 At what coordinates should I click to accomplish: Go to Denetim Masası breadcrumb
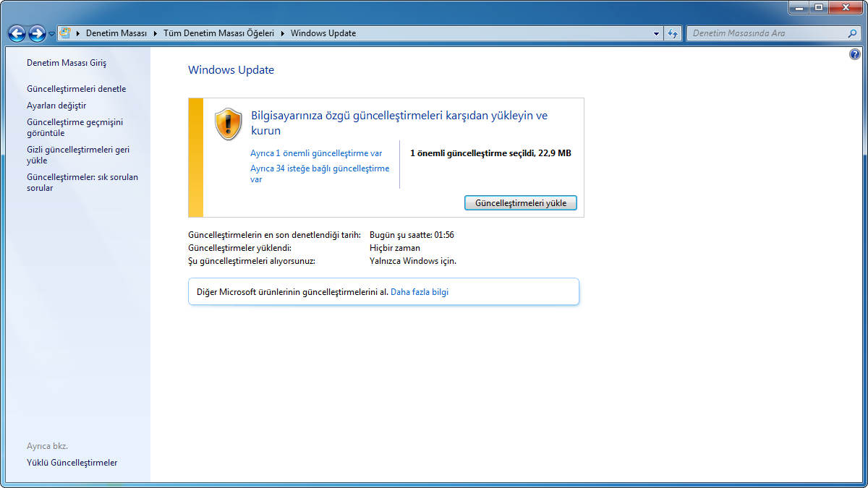[x=116, y=33]
